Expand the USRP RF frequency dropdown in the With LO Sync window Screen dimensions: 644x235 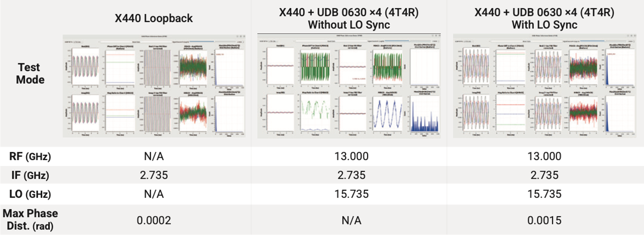[468, 41]
